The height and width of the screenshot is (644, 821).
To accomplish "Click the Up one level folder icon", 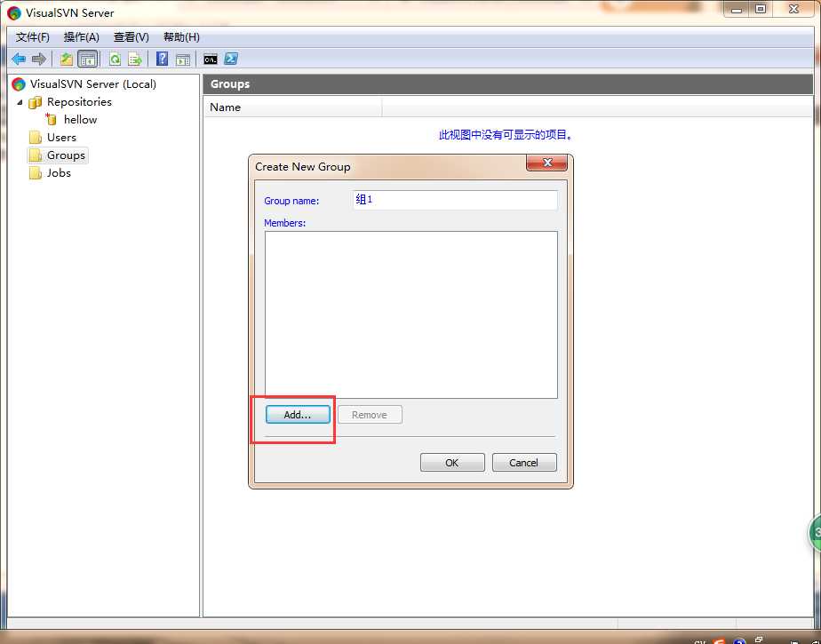I will tap(66, 59).
